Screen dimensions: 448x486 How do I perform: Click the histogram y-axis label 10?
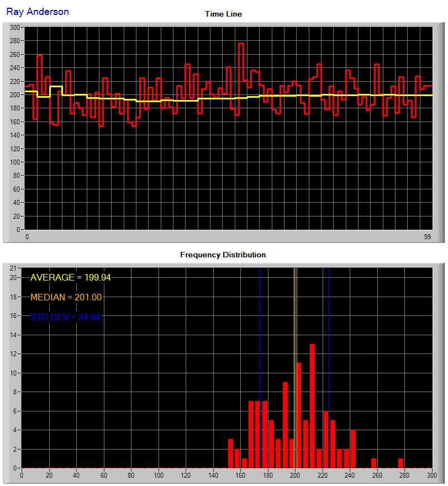pos(13,373)
